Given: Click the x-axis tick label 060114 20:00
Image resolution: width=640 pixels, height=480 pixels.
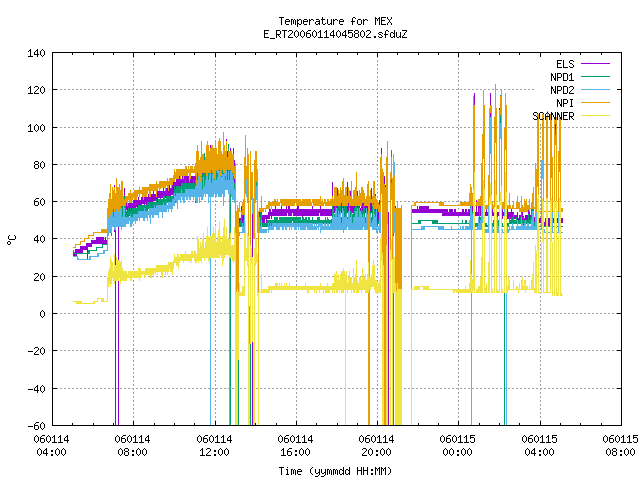Looking at the screenshot, I should (x=376, y=446).
